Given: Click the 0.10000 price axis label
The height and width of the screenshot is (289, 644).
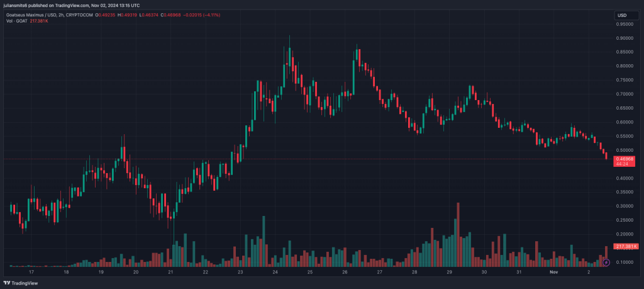Looking at the screenshot, I should pos(624,263).
